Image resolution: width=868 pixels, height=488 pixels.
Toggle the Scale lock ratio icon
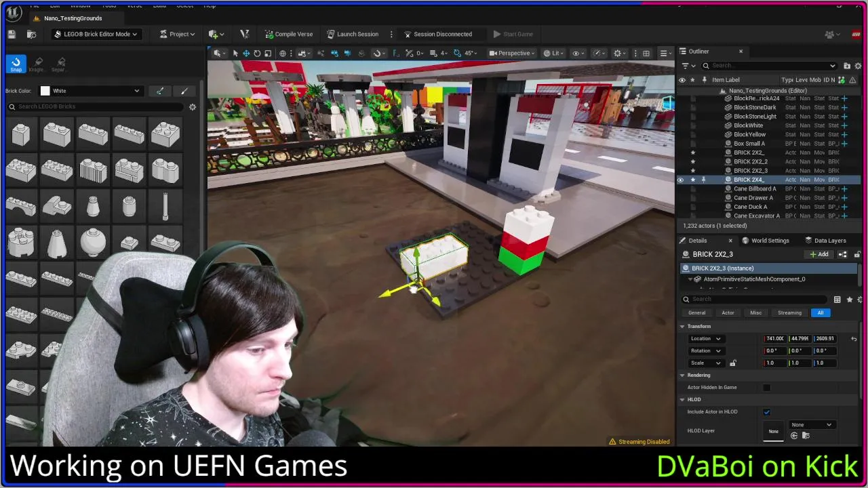732,363
